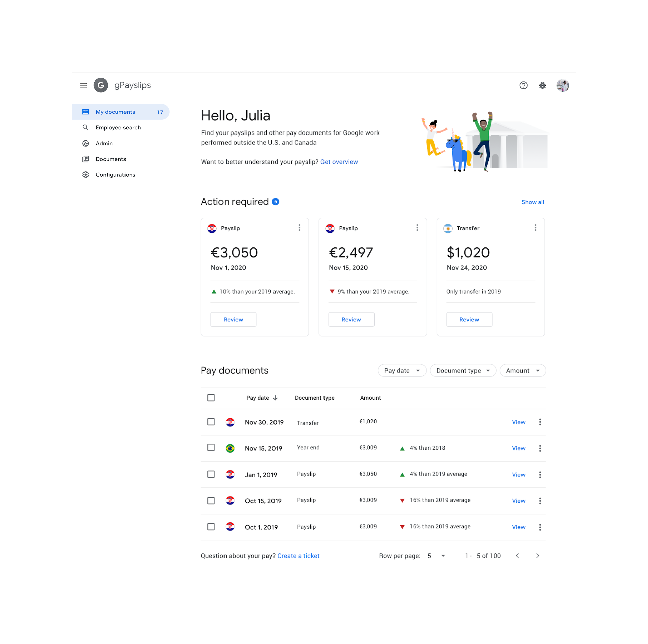Open the Rows per page dropdown

click(436, 556)
